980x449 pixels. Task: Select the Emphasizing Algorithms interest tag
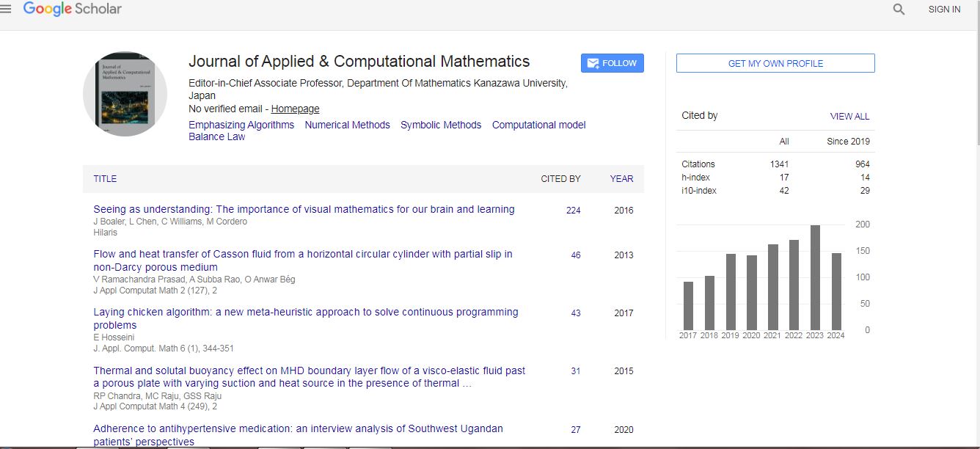point(241,125)
